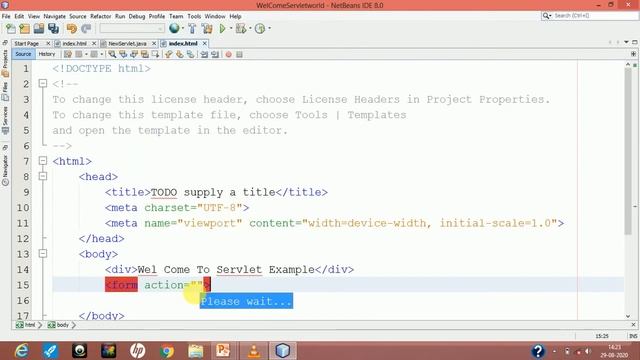Click the Undo toolbar icon
The height and width of the screenshot is (360, 640).
coord(72,29)
